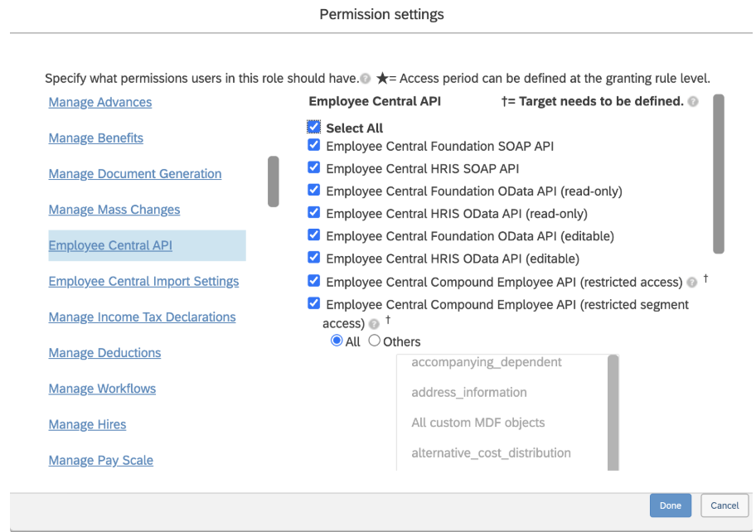Click the segment list box scrollbar

(x=613, y=412)
